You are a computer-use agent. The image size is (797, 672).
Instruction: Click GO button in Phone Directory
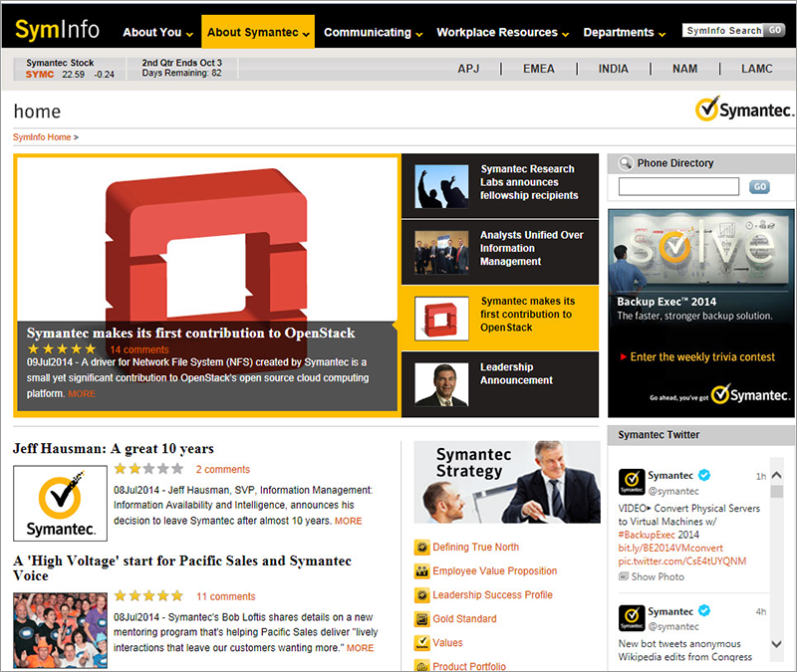tap(759, 186)
